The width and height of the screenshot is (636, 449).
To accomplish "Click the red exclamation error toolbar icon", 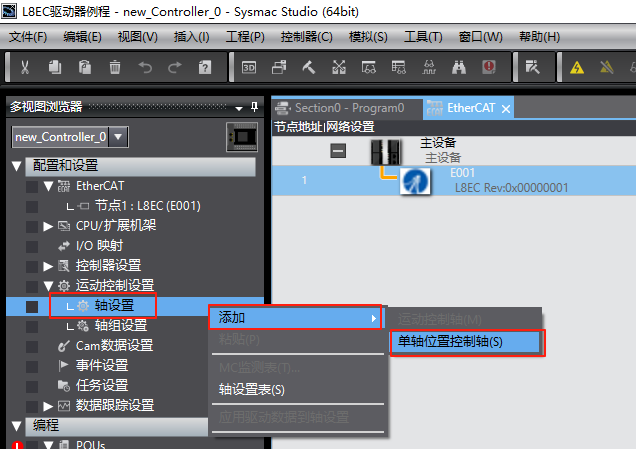I will coord(489,67).
